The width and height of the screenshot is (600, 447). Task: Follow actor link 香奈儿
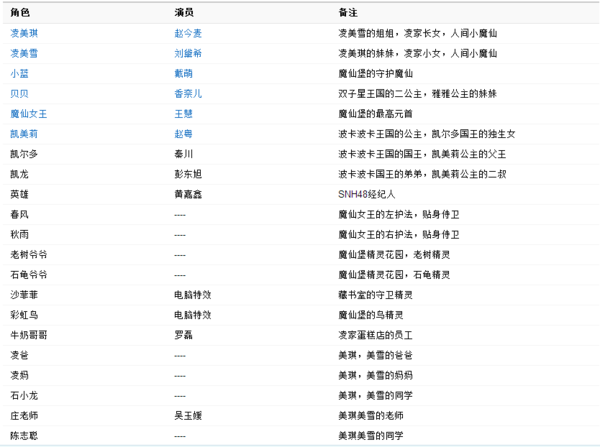point(188,93)
